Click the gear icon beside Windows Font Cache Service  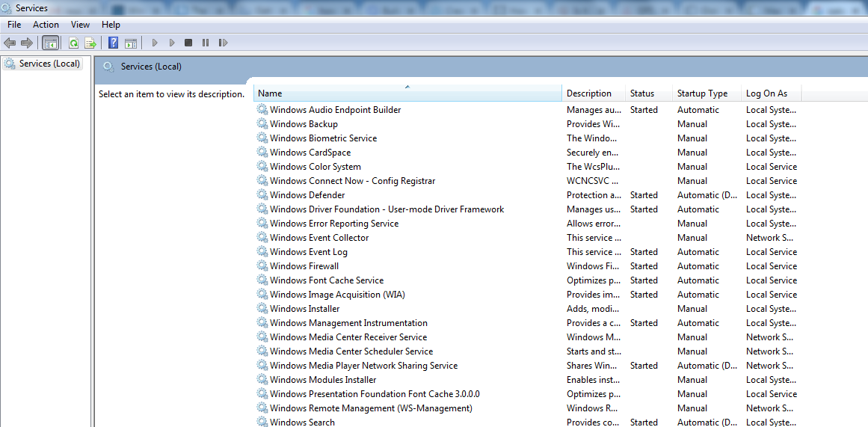pos(262,280)
